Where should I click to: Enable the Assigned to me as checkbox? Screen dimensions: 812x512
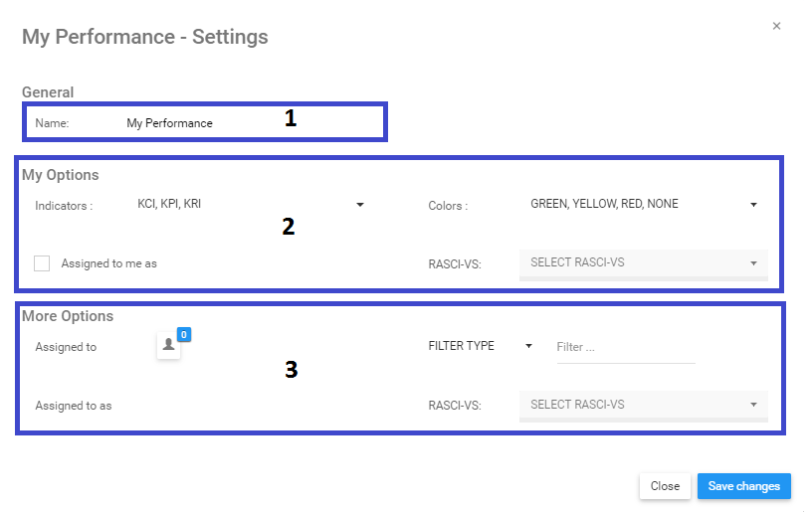click(42, 263)
